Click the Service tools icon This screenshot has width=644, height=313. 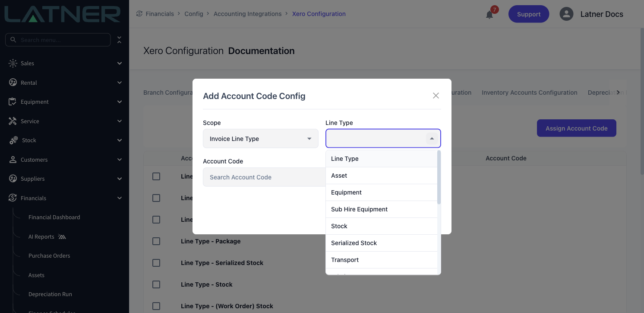click(x=13, y=121)
